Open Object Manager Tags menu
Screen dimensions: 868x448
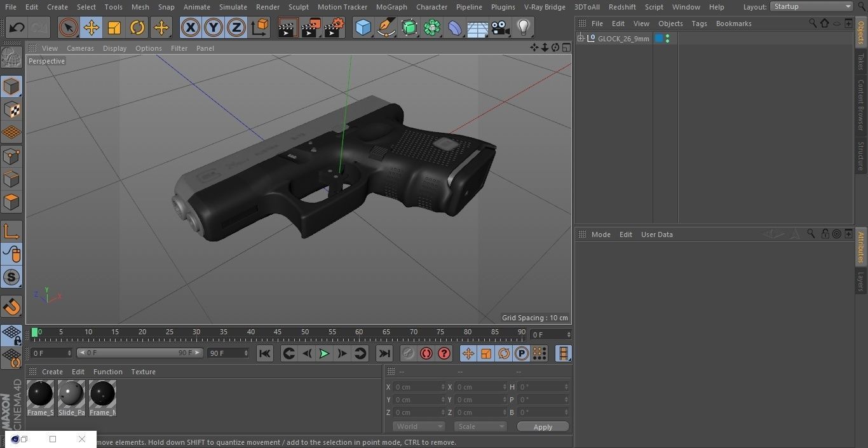click(x=699, y=24)
